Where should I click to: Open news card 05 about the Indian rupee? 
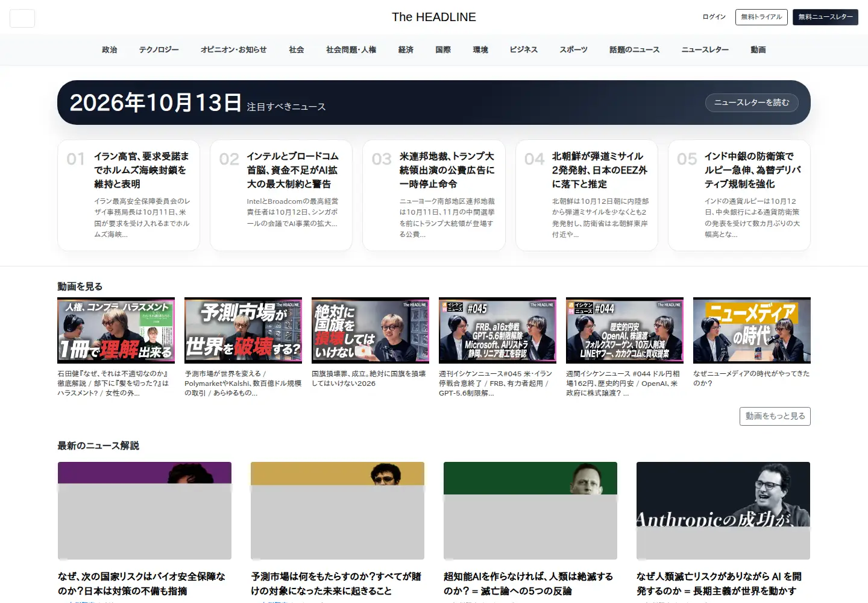tap(739, 195)
